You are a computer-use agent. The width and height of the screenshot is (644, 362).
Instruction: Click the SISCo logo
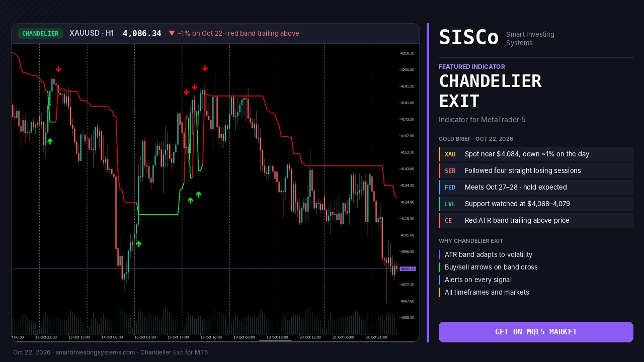[x=469, y=38]
